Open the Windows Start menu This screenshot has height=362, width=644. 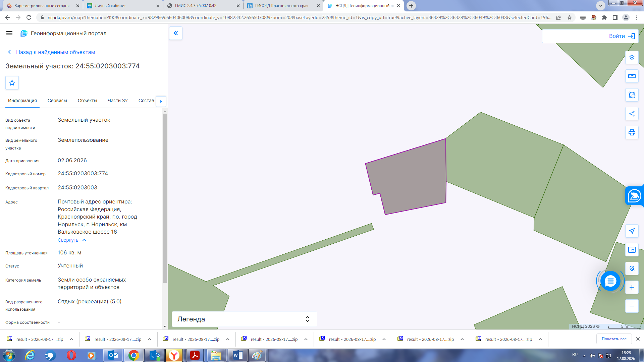(9, 355)
